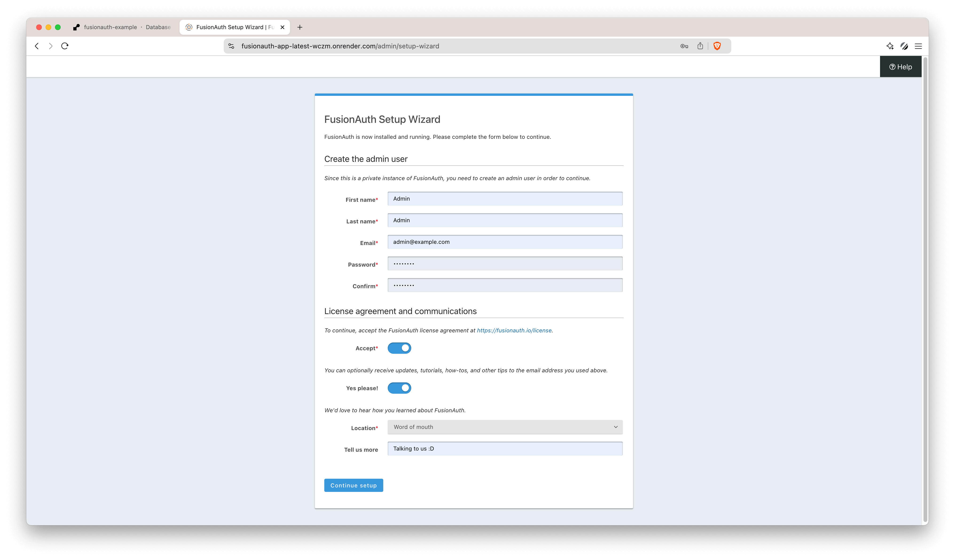Go back with the browser back arrow
Viewport: 955px width, 560px height.
pyautogui.click(x=37, y=46)
